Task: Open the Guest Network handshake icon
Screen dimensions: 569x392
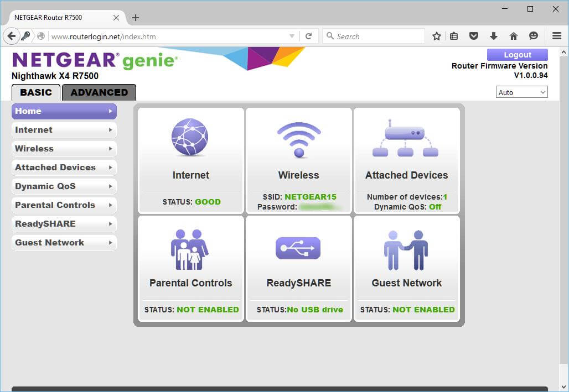Action: coord(406,250)
